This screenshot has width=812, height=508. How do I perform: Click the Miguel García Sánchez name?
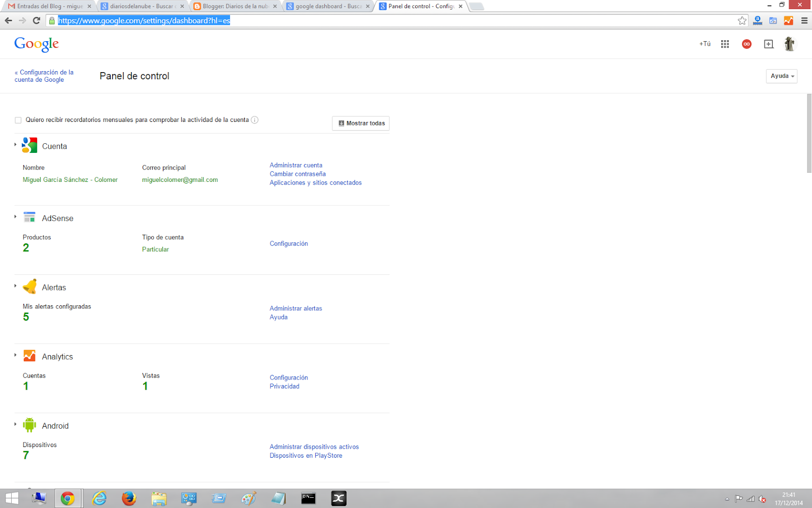pyautogui.click(x=70, y=180)
